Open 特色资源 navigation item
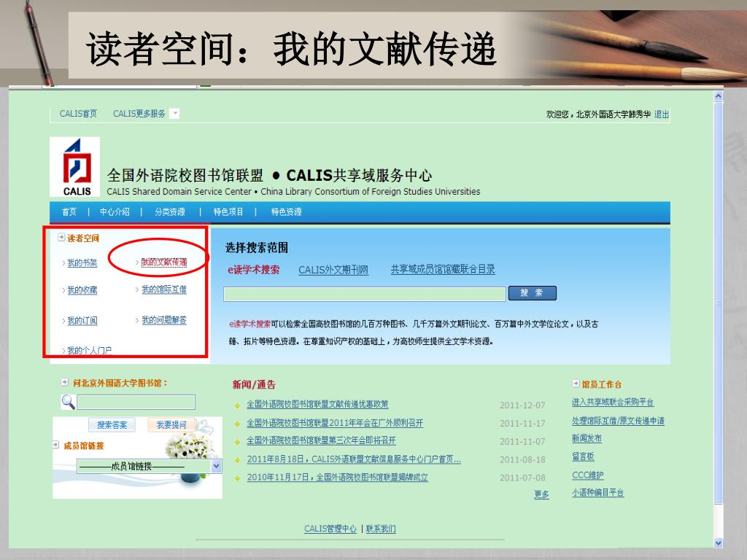This screenshot has width=747, height=560. pos(286,212)
